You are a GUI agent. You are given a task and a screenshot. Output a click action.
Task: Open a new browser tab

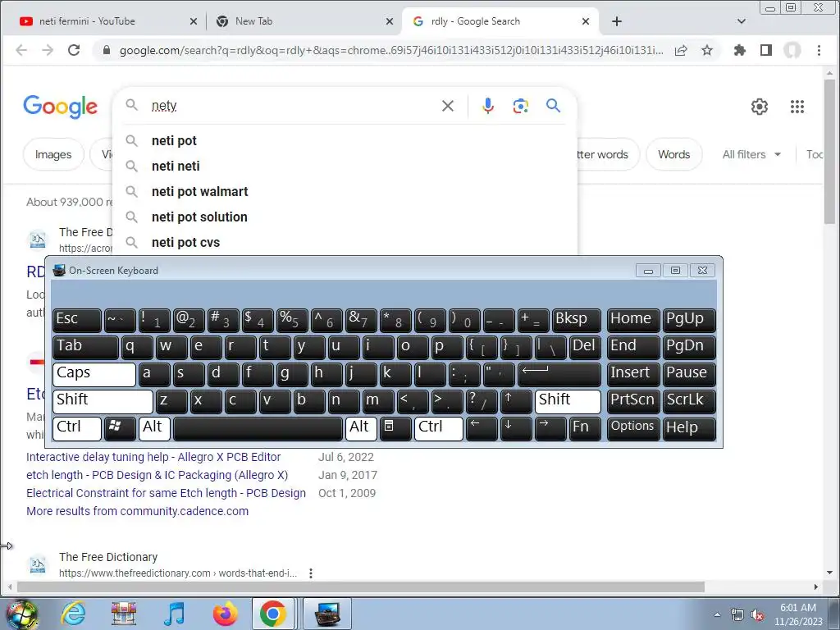[x=617, y=21]
